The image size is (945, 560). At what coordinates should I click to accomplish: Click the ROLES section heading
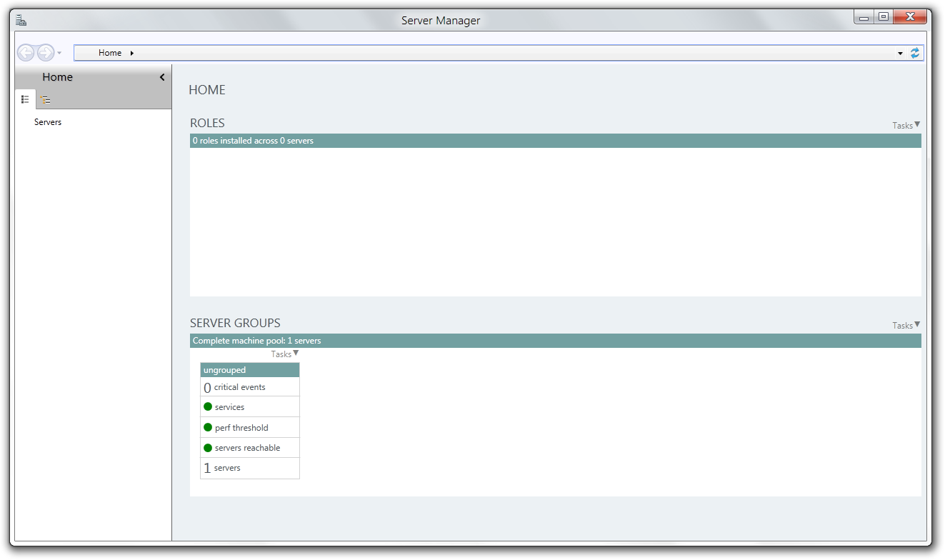pyautogui.click(x=207, y=123)
